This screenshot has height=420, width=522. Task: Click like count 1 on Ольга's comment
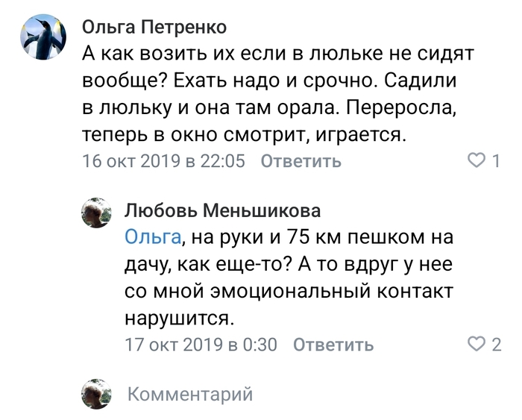[x=495, y=160]
